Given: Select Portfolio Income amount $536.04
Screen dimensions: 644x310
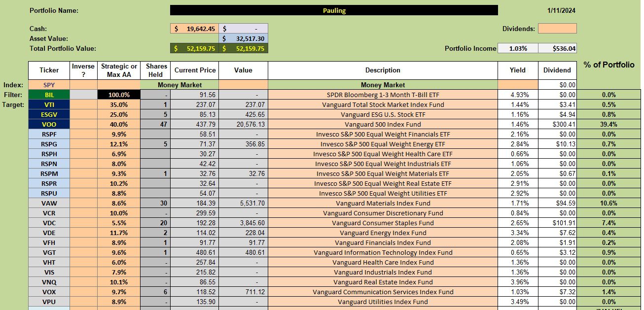Looking at the screenshot, I should (x=557, y=48).
